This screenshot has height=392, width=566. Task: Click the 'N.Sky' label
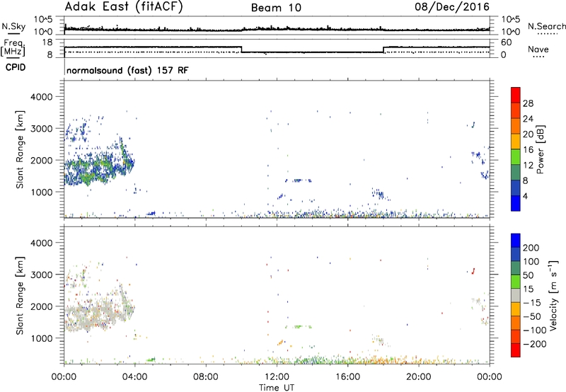pos(13,26)
